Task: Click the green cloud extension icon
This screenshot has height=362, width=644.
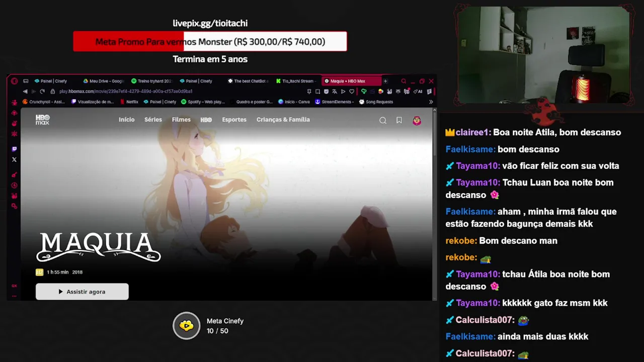Action: pos(364,92)
